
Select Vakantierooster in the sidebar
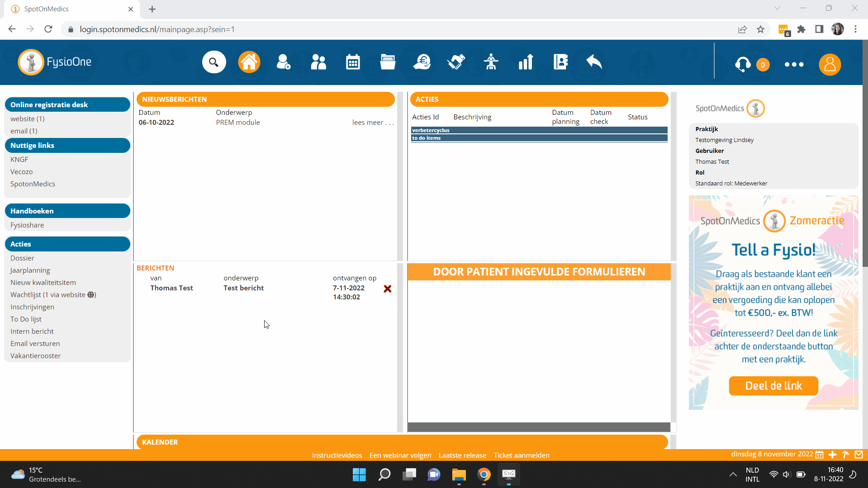(35, 355)
